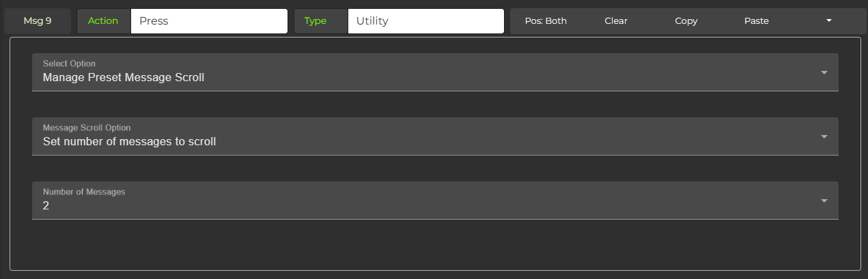Screen dimensions: 868x279
Task: Open the Select Option dropdown
Action: tap(434, 72)
